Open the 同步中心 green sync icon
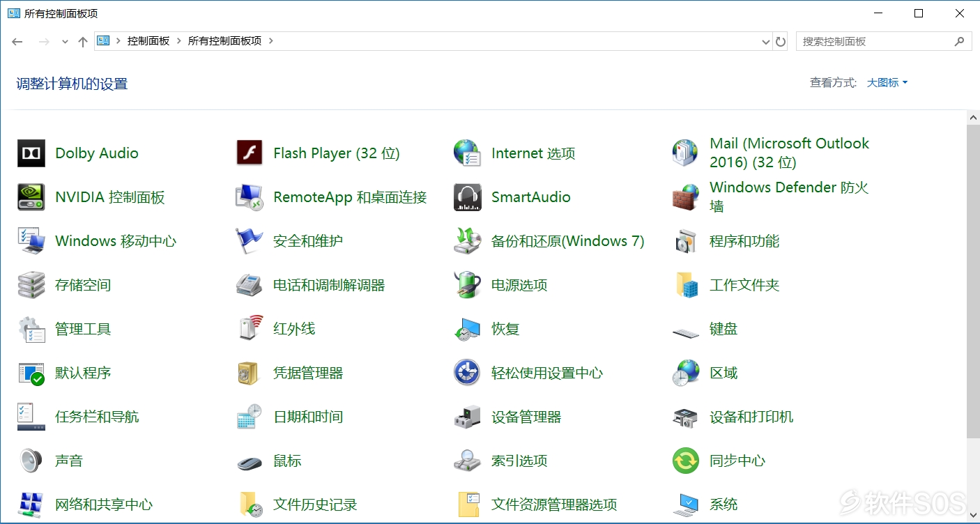Image resolution: width=980 pixels, height=524 pixels. pos(685,461)
